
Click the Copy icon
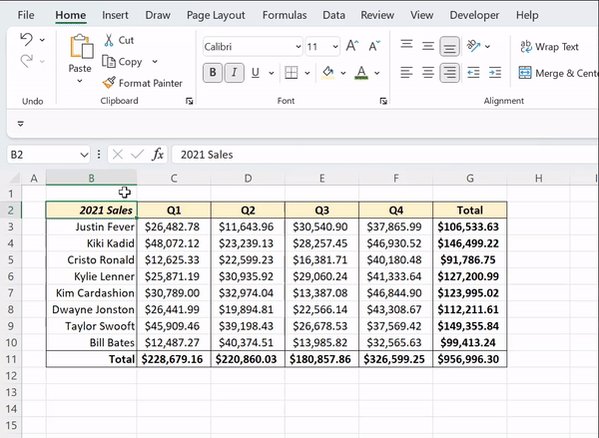(x=108, y=61)
